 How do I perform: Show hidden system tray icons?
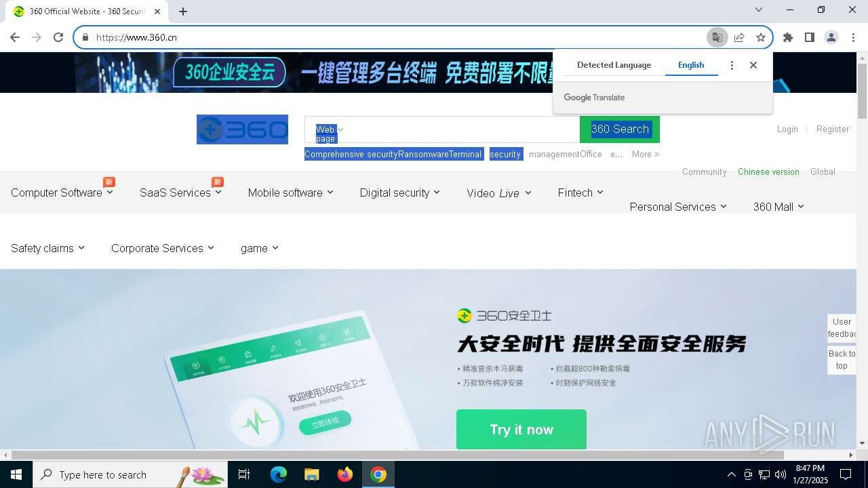[731, 474]
